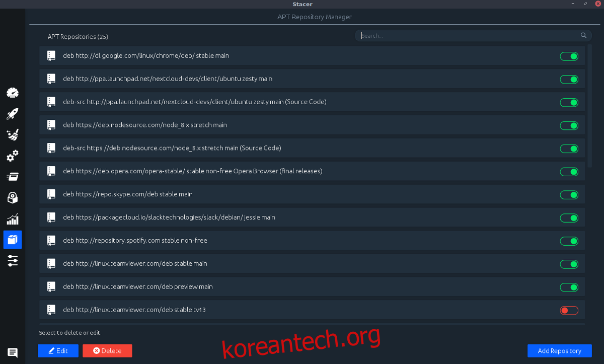Screen dimensions: 604x364
Task: Turn off the Spotify repository switch
Action: point(569,241)
